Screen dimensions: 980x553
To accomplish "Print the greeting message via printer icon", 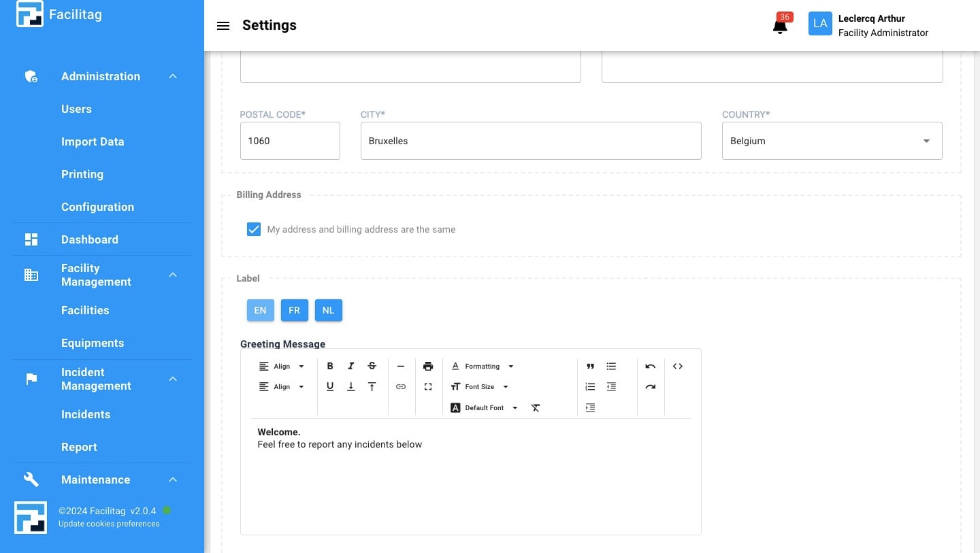I will [x=428, y=366].
